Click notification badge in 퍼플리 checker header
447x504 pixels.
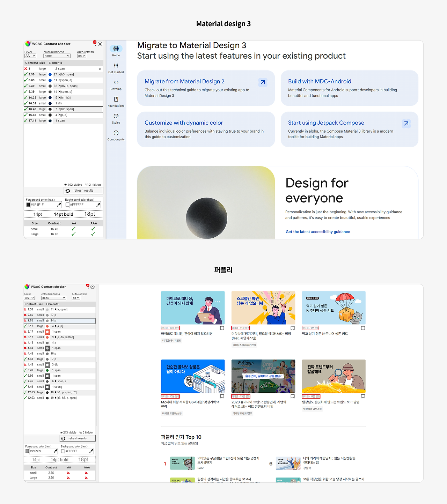click(x=88, y=286)
